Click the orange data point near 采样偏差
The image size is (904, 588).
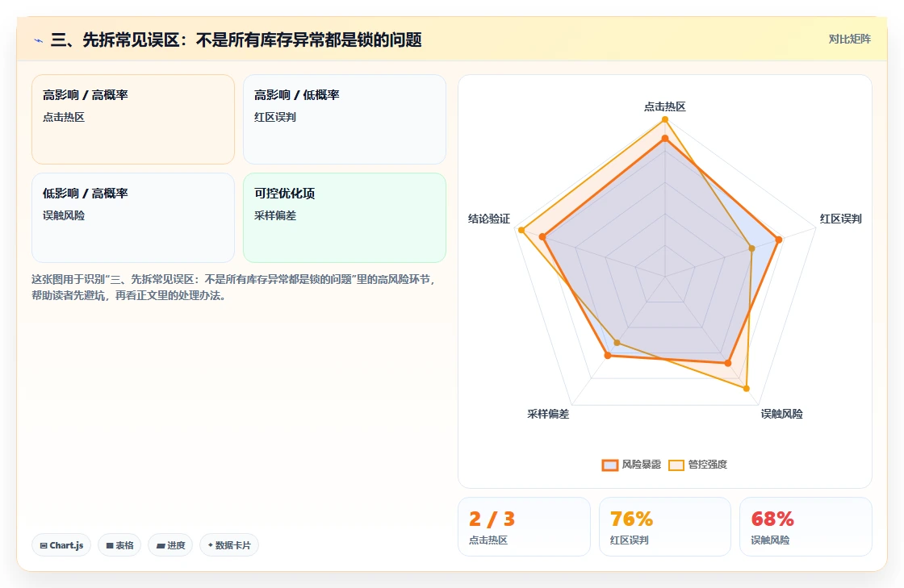click(608, 356)
